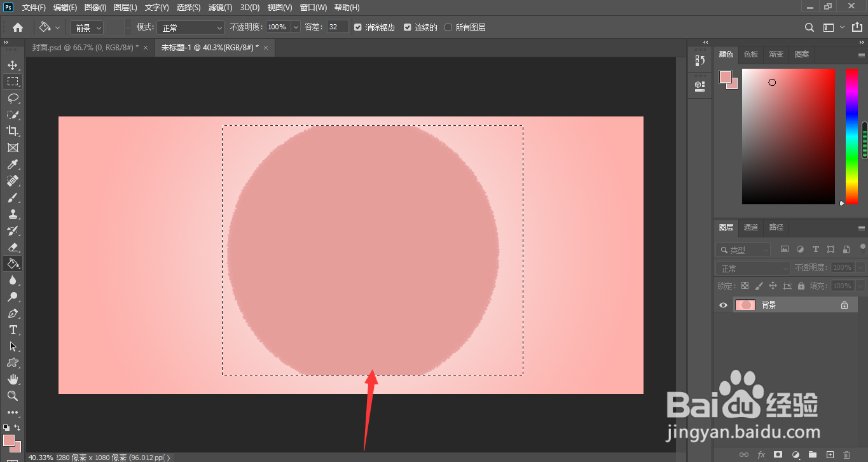The width and height of the screenshot is (868, 462).
Task: Select the Brush tool
Action: tap(13, 197)
